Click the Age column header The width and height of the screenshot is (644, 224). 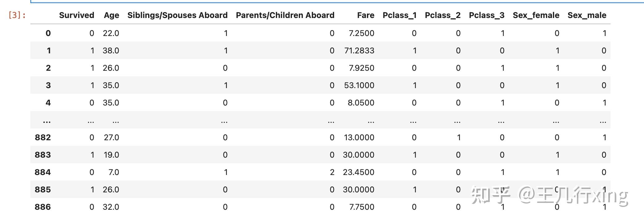(111, 15)
